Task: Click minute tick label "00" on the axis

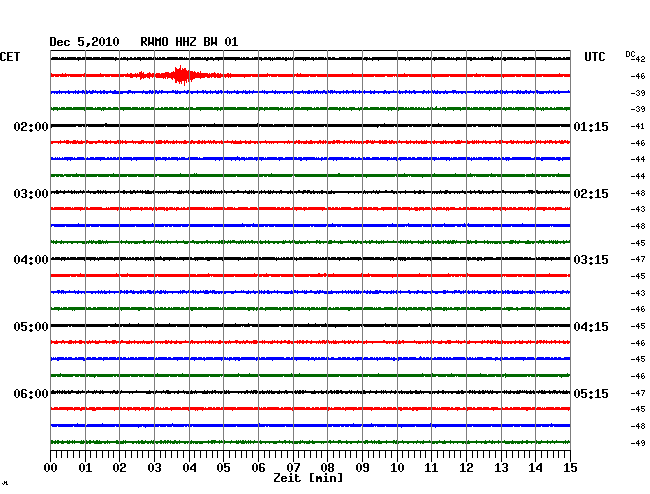Action: click(51, 468)
